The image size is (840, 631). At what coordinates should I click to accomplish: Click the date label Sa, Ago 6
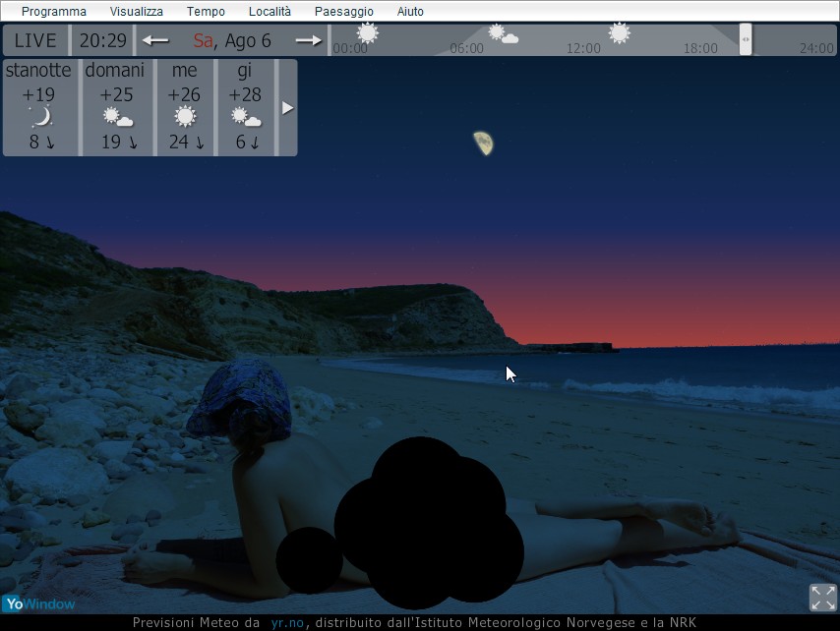[x=232, y=40]
